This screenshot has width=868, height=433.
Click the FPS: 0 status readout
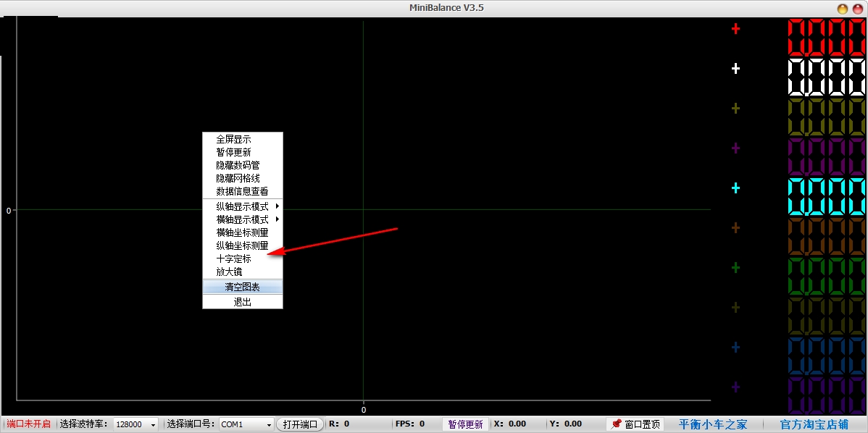point(410,424)
